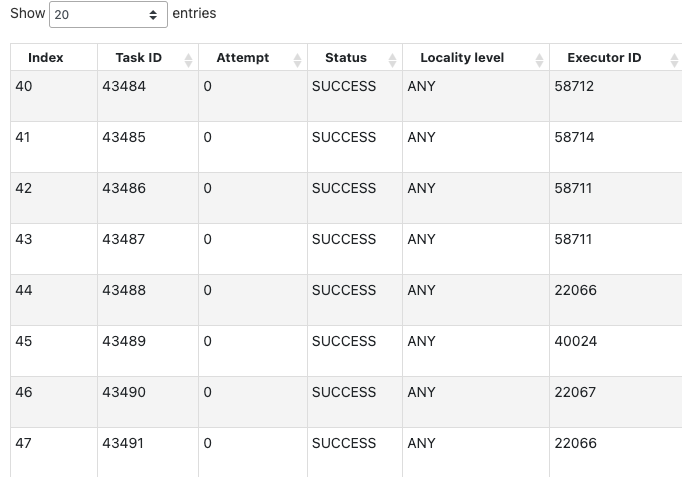The width and height of the screenshot is (682, 477).
Task: Select Executor ID cell 58714
Action: (x=574, y=138)
